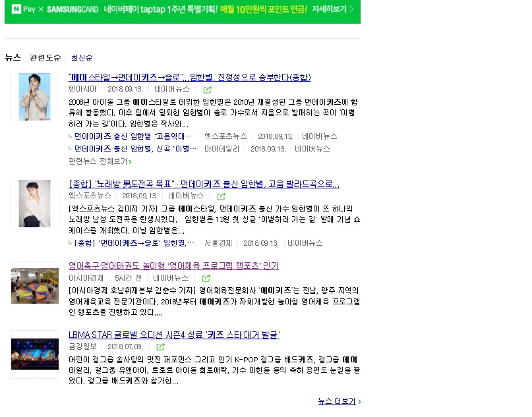Open parachute play thumbnail image

click(x=34, y=286)
